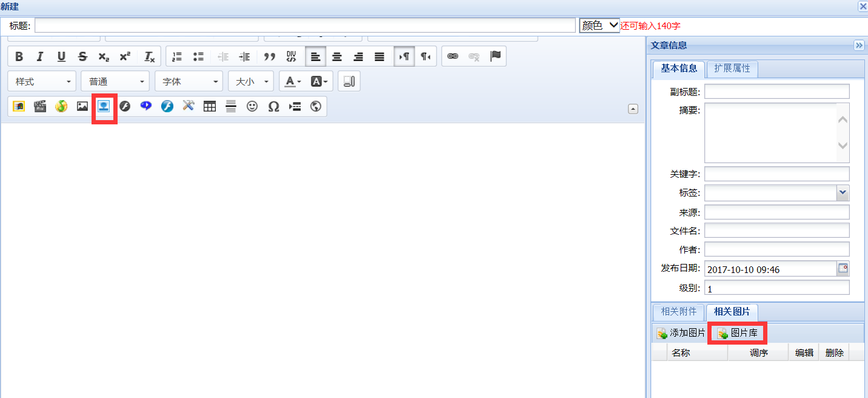Collapse the editor toolbar
Viewport: 868px width, 398px height.
tap(633, 109)
